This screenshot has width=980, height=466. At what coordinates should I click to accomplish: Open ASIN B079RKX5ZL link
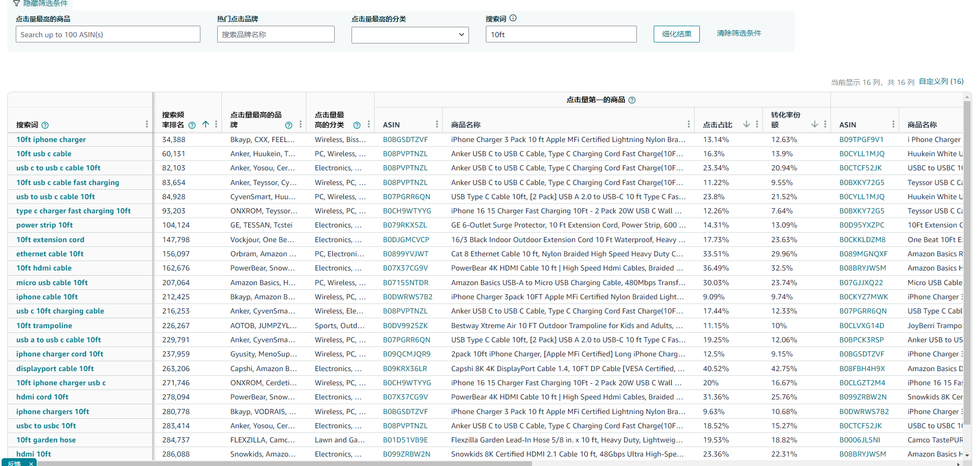click(x=405, y=225)
